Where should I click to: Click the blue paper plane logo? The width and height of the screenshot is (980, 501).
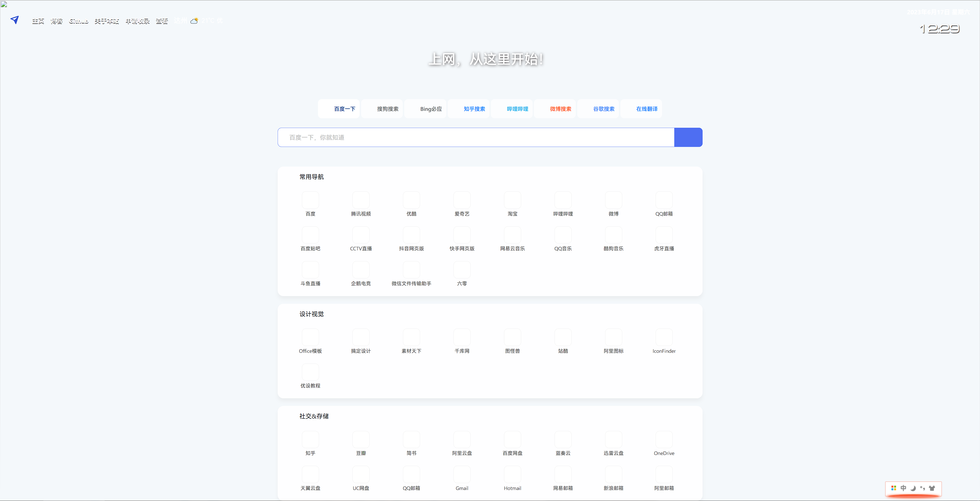tap(15, 20)
